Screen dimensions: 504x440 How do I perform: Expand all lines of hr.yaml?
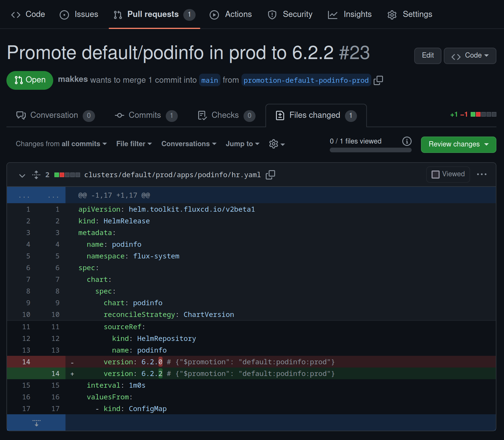pyautogui.click(x=36, y=175)
